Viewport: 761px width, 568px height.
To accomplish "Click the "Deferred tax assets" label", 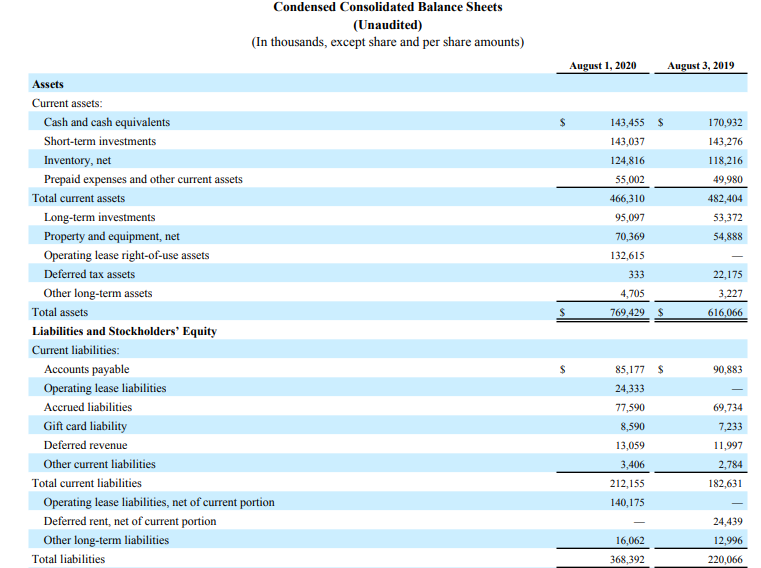I will (x=89, y=274).
